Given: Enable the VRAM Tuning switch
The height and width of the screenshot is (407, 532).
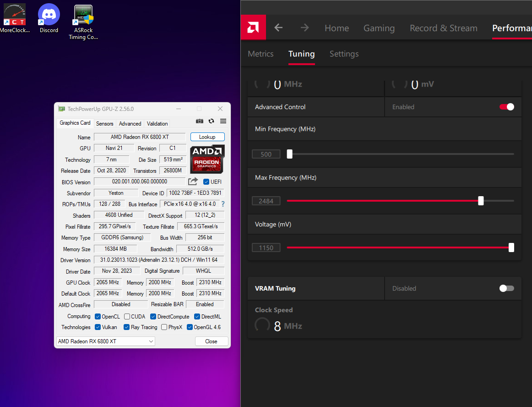Looking at the screenshot, I should [x=506, y=288].
